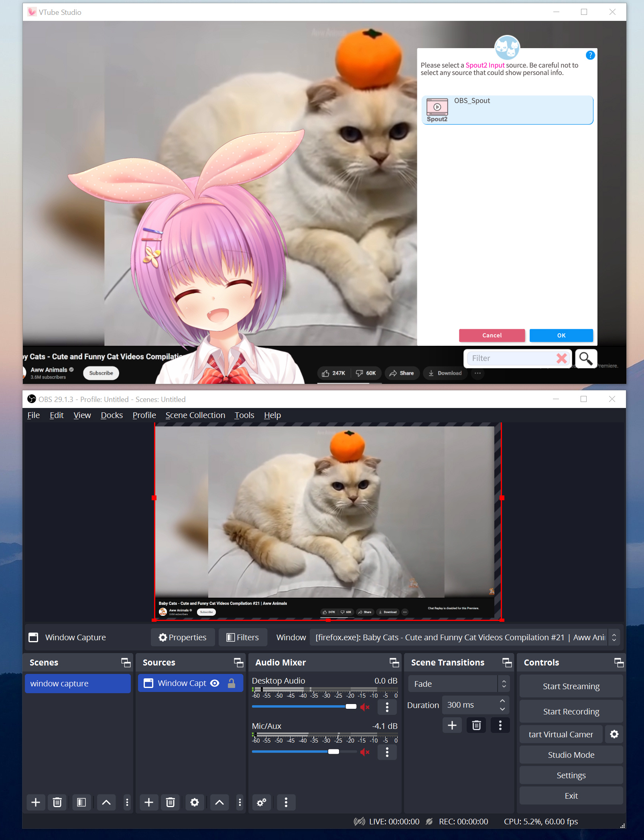Enable Studio Mode
Viewport: 644px width, 840px height.
click(571, 755)
